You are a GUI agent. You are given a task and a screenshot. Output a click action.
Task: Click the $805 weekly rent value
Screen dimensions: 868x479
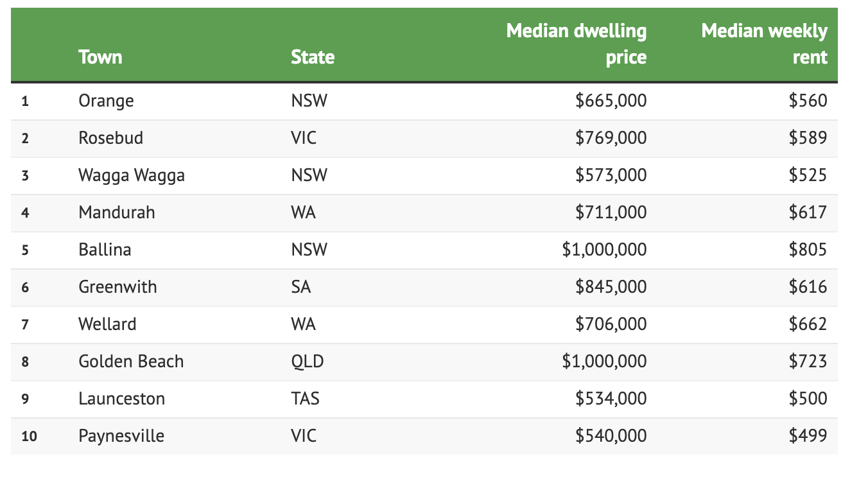(x=808, y=250)
